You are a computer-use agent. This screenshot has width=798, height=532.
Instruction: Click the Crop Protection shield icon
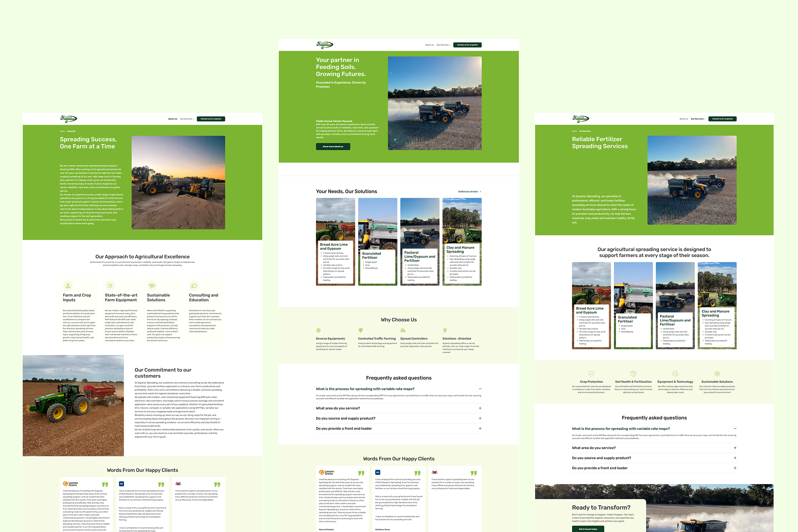(x=591, y=373)
